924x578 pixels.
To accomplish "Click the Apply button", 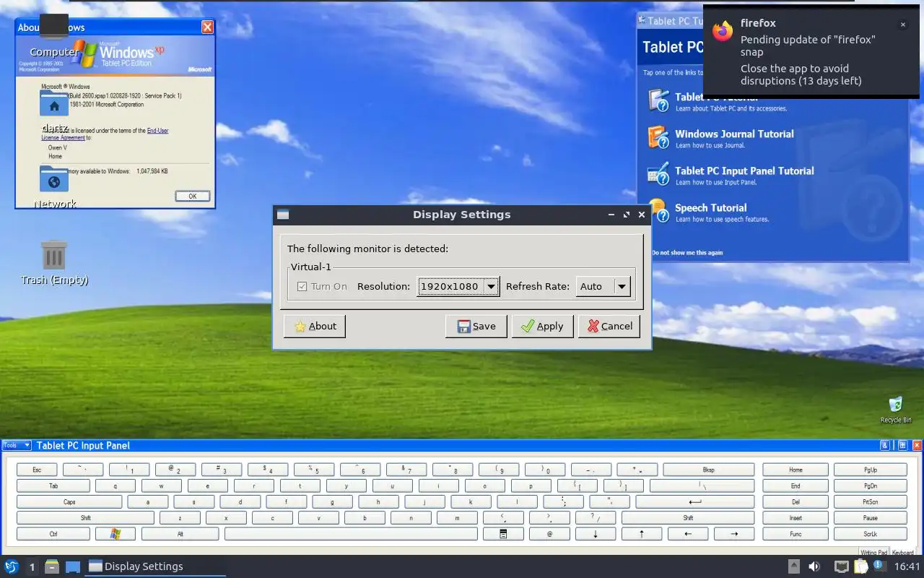I will coord(543,326).
